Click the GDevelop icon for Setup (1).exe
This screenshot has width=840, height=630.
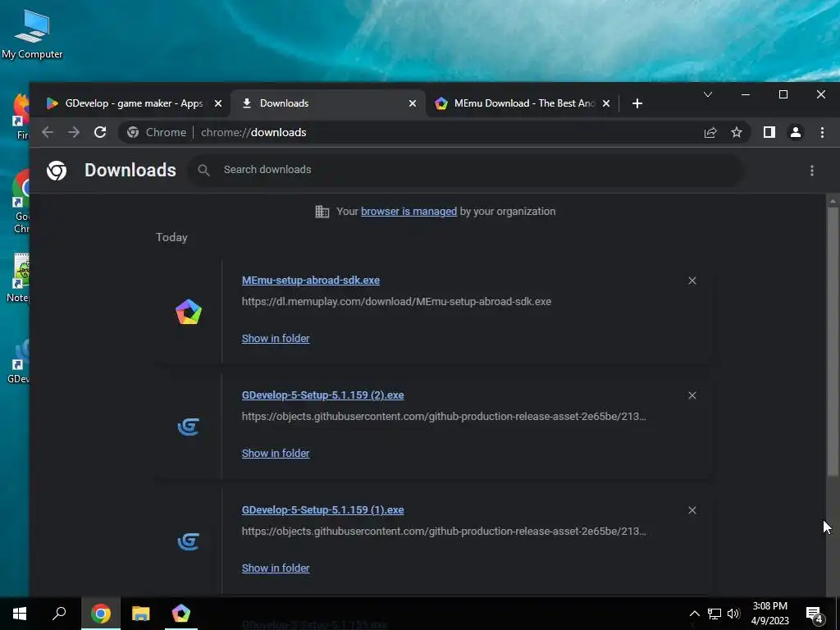tap(189, 541)
